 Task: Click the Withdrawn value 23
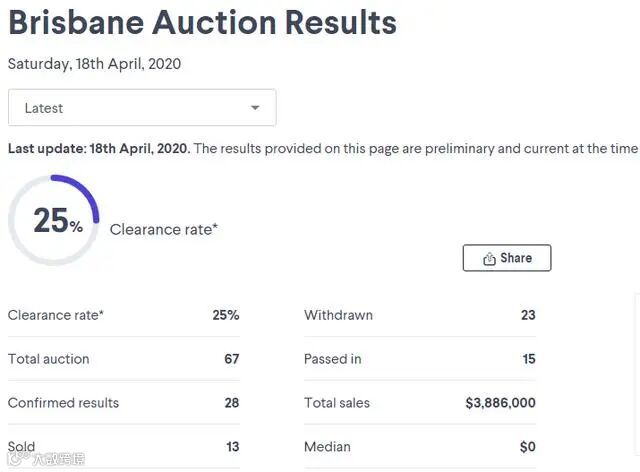point(528,315)
